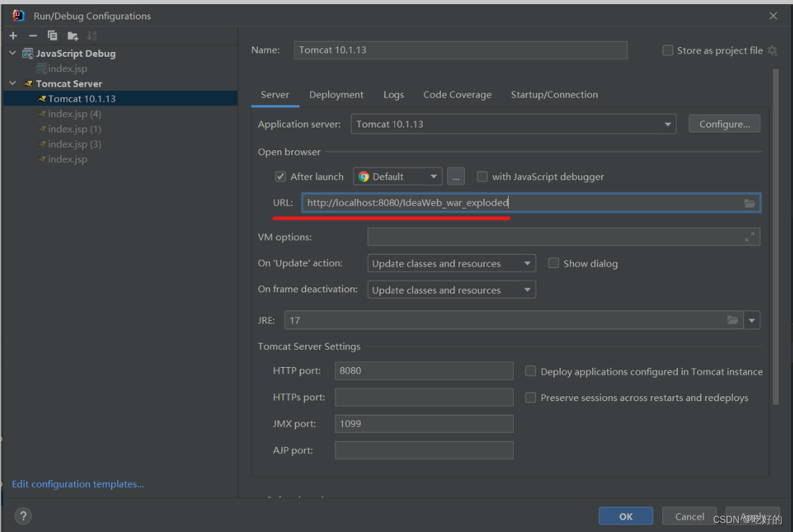Open the On 'Update' action dropdown
This screenshot has width=793, height=532.
pos(452,263)
